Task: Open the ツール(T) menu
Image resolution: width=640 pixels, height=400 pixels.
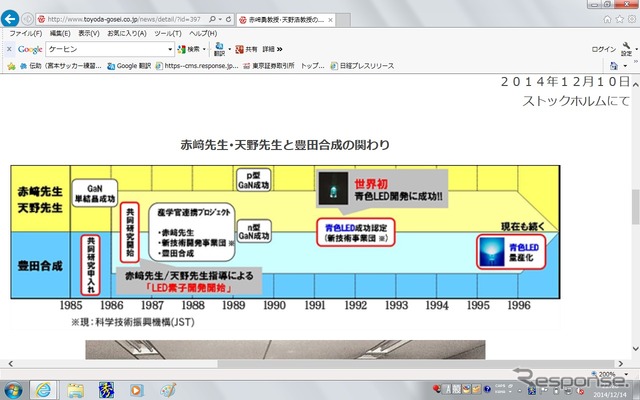Action: (x=168, y=33)
